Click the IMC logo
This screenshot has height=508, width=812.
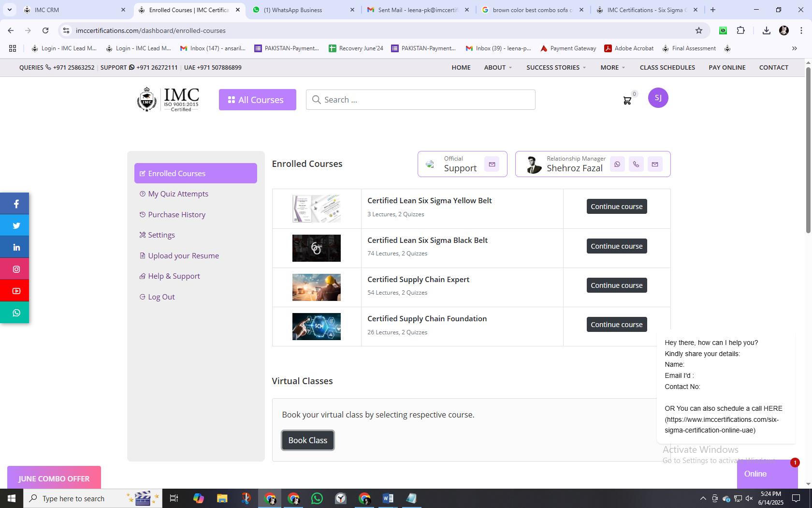(168, 99)
